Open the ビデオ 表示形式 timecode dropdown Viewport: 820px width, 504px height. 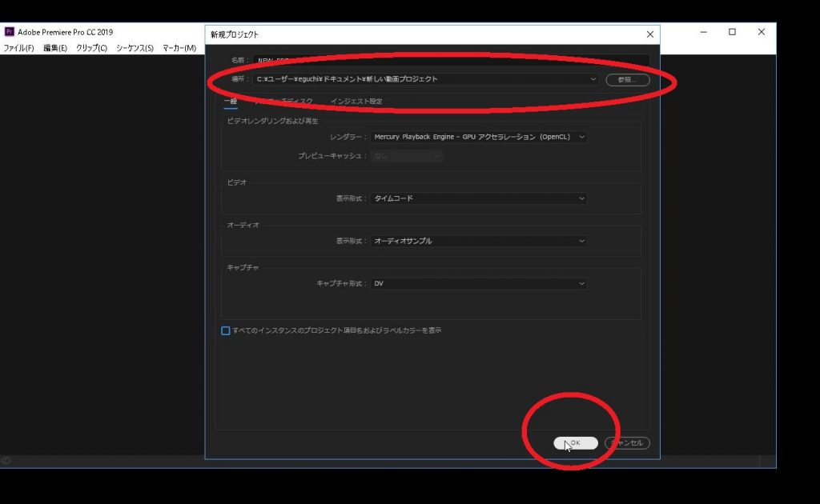[581, 198]
